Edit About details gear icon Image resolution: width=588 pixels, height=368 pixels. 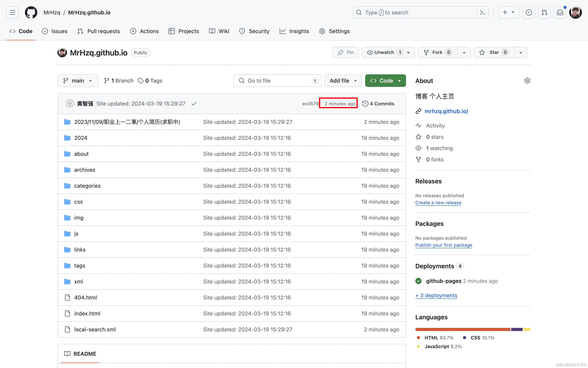[x=527, y=81]
